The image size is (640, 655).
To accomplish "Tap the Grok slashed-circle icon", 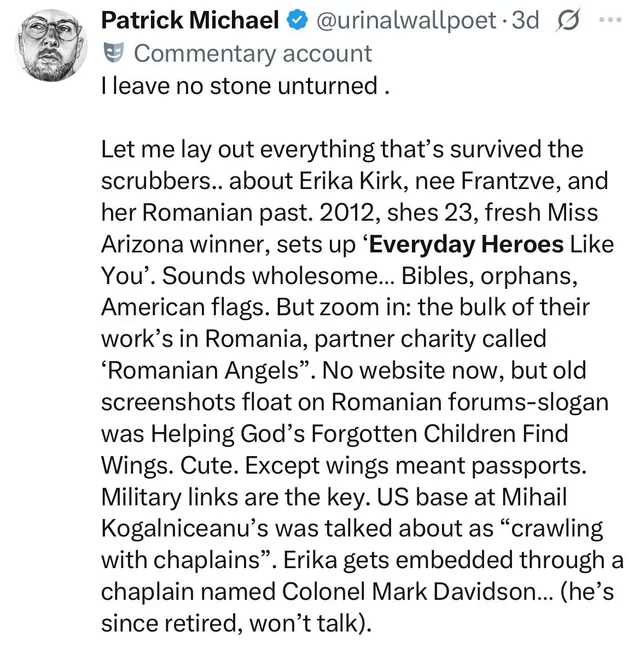I will [567, 20].
